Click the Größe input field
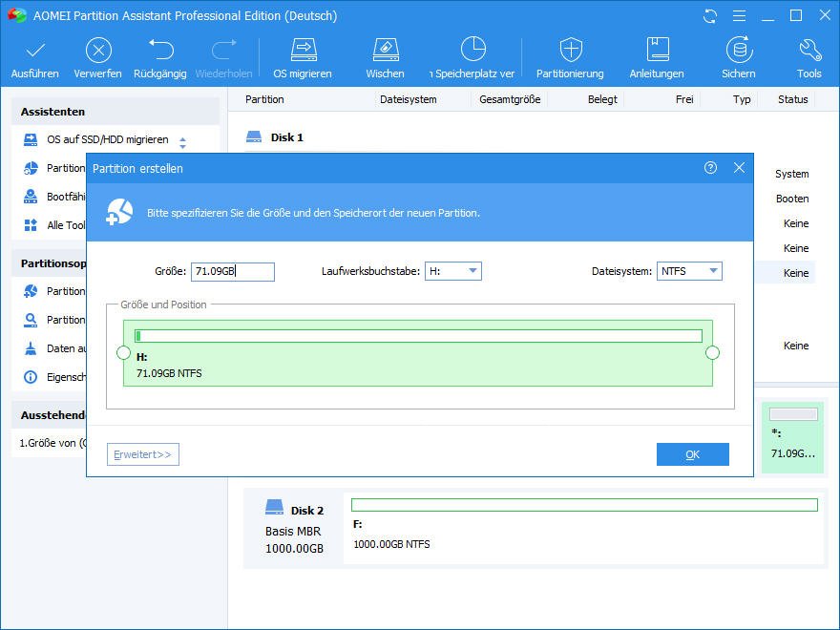The image size is (840, 630). tap(233, 272)
